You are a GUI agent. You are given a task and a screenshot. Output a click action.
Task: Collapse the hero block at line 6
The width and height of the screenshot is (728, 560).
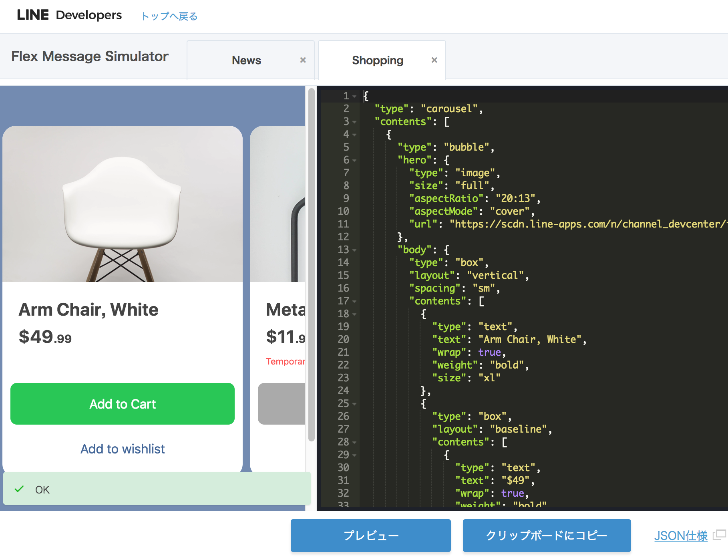(x=354, y=160)
